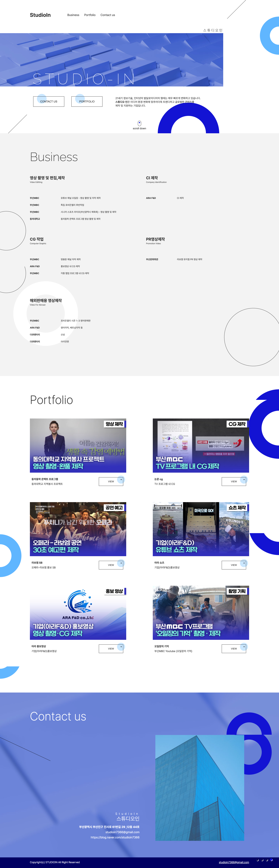Click '홍보영상 내 CG 제작' row text
The height and width of the screenshot is (868, 279).
click(70, 266)
